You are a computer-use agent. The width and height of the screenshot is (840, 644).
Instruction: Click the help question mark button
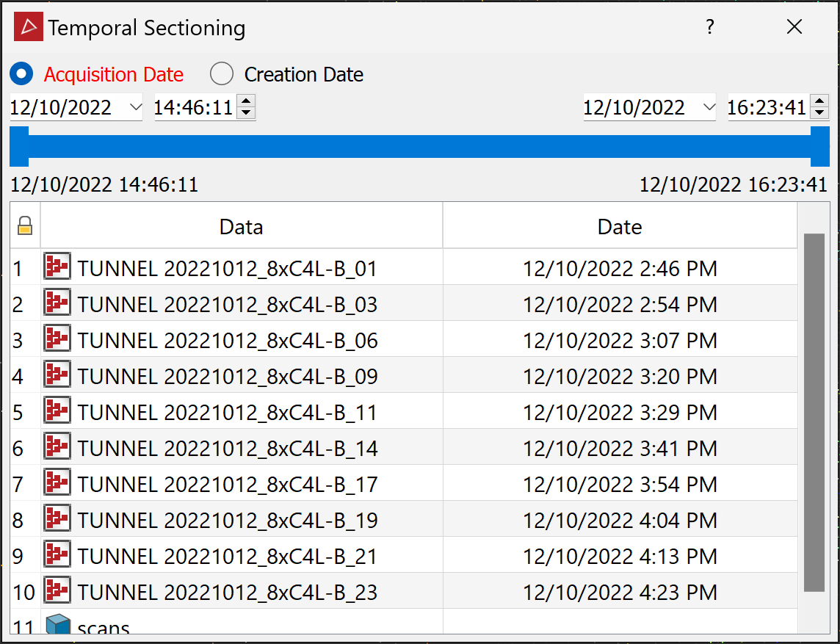(x=709, y=28)
